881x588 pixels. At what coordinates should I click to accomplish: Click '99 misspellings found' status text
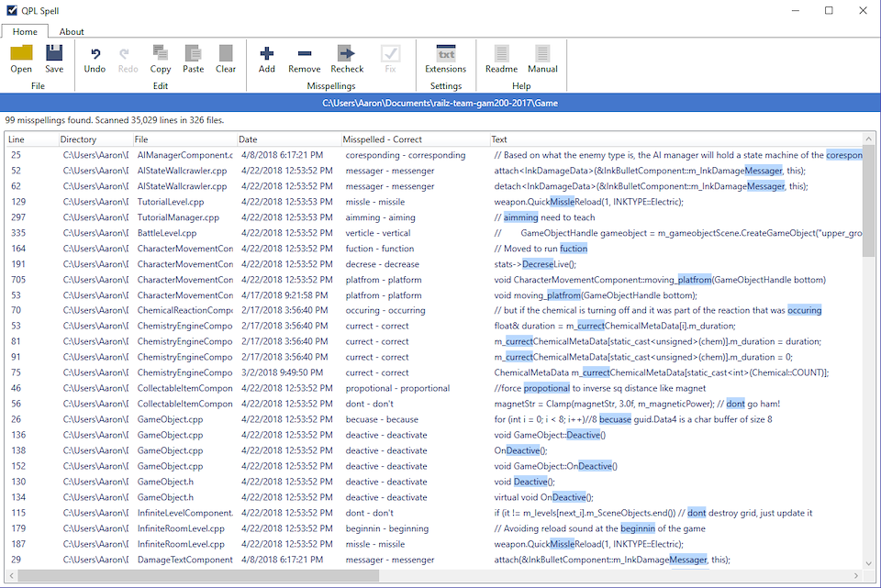tap(49, 119)
